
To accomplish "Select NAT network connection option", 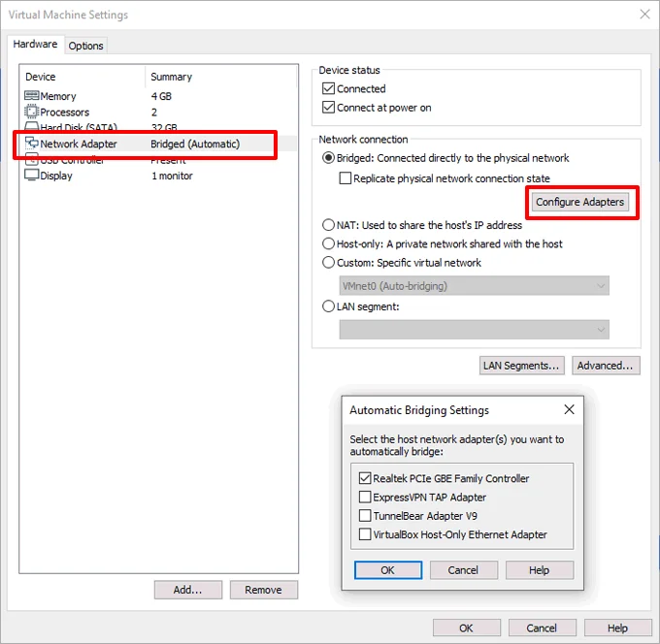I will 328,225.
